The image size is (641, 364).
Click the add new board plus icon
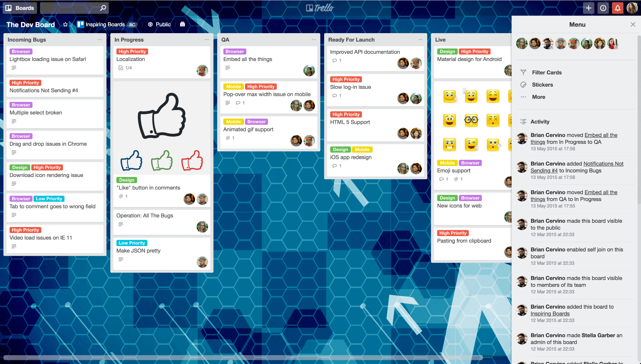click(x=588, y=8)
